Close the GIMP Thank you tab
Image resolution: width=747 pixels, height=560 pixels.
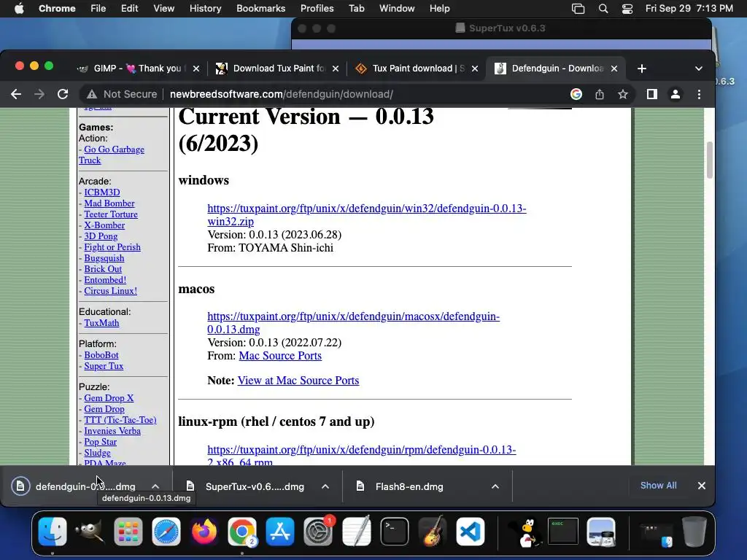(196, 69)
